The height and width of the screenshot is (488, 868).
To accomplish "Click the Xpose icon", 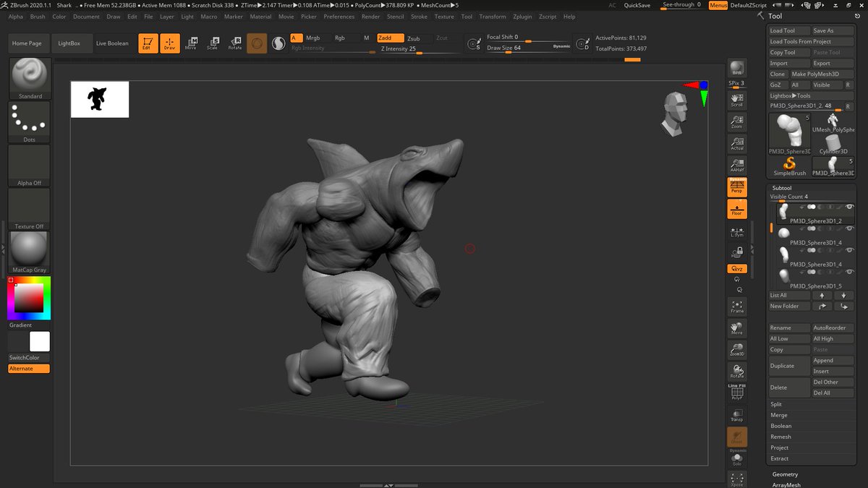I will point(737,479).
